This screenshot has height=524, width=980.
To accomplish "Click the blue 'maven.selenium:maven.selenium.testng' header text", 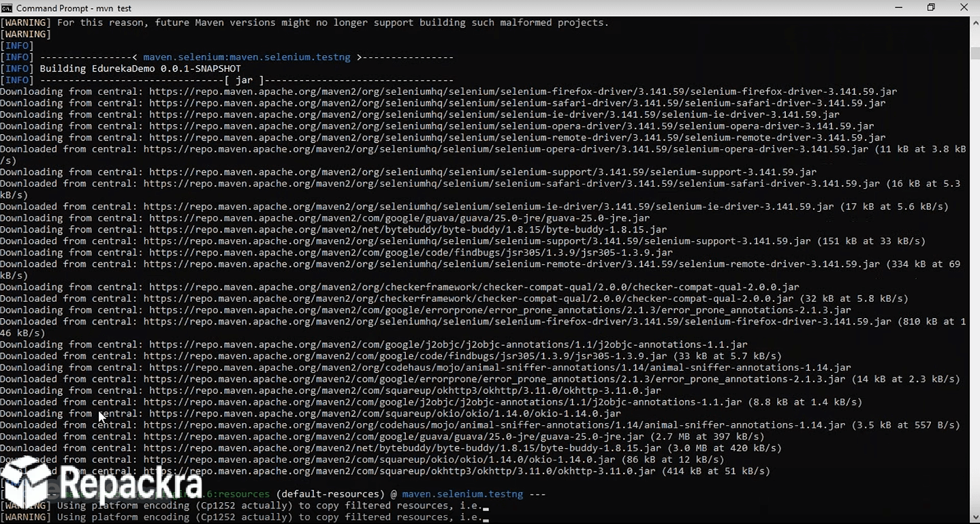I will [247, 57].
